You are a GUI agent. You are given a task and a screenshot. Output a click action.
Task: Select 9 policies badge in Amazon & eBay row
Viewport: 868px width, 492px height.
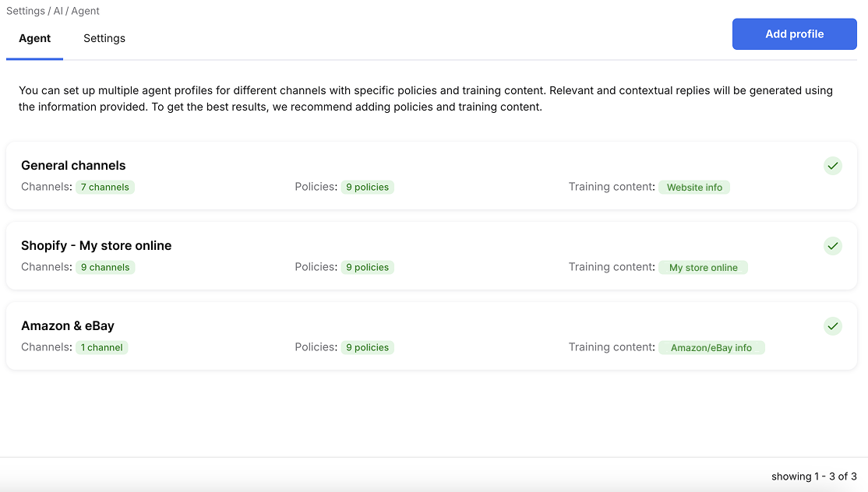coord(367,347)
